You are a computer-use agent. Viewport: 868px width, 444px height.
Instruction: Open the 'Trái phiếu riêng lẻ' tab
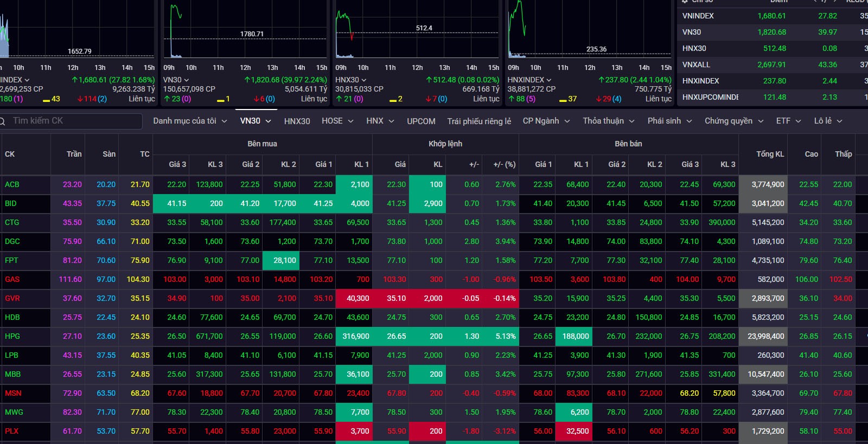click(479, 121)
